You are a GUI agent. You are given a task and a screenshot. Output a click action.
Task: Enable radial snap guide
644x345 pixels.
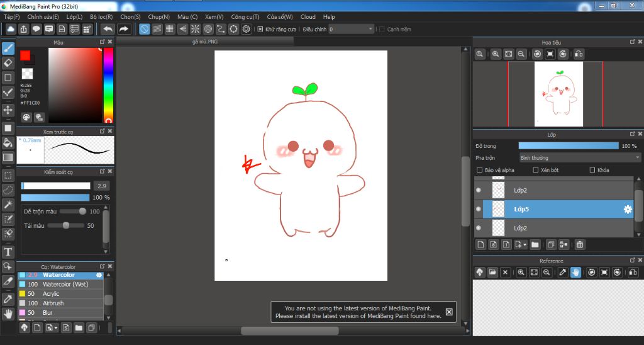195,29
